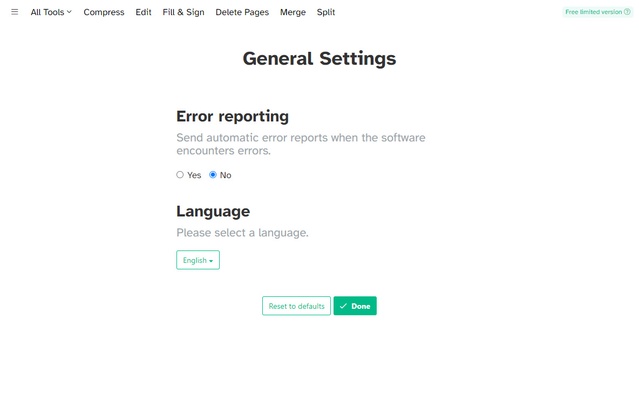Viewport: 639px width, 400px height.
Task: Click Reset to defaults button
Action: point(296,306)
